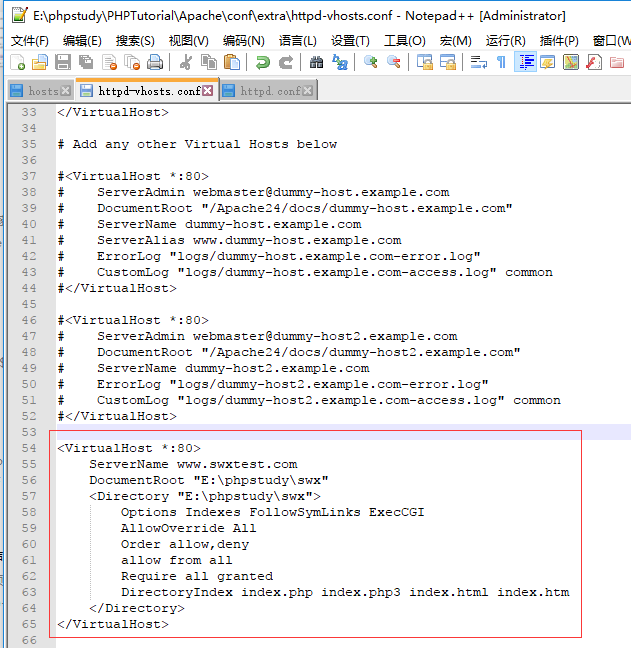631x648 pixels.
Task: Click the DocumentRoot "E:\phpstudy\swx" line
Action: tap(209, 480)
